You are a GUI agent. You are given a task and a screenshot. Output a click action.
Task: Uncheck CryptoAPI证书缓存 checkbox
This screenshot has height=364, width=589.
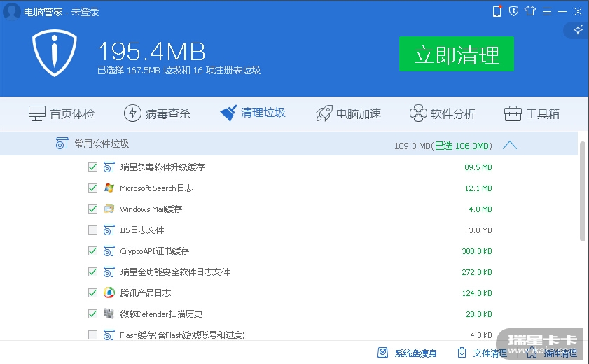point(92,251)
